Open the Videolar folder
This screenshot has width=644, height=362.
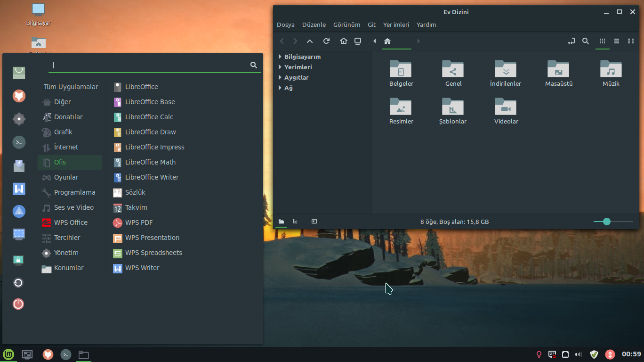click(x=506, y=111)
